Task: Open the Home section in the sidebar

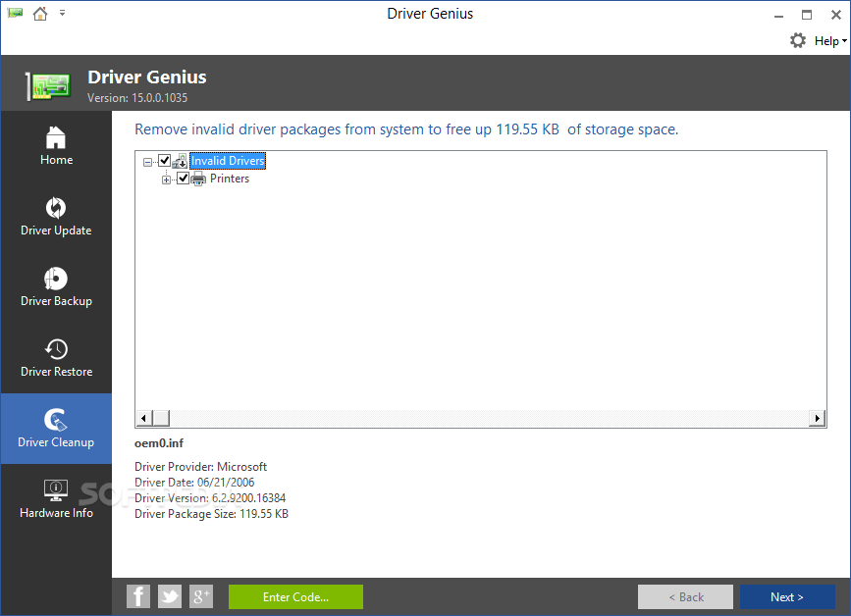Action: point(56,146)
